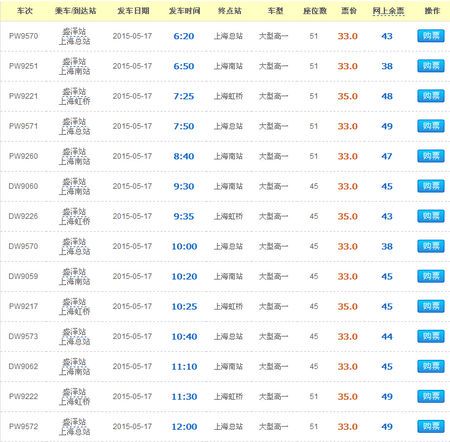
Task: Click the 票价 column header
Action: 349,11
